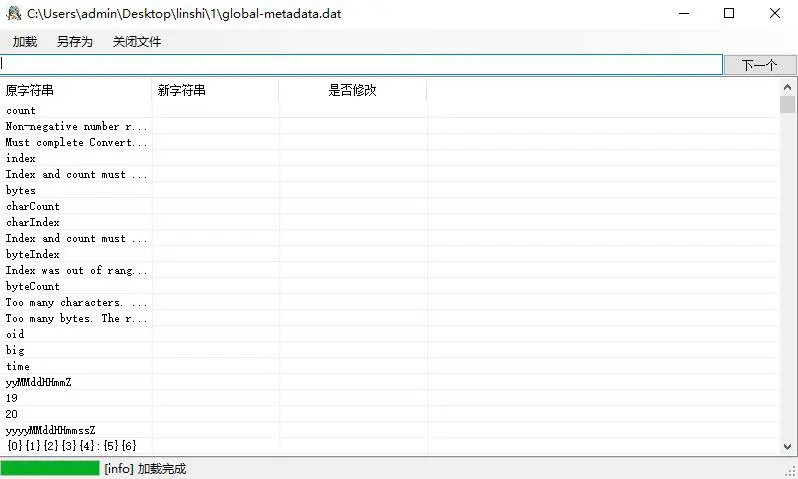Click the vertical scrollbar thumb
Screen dimensions: 798x479
[787, 104]
